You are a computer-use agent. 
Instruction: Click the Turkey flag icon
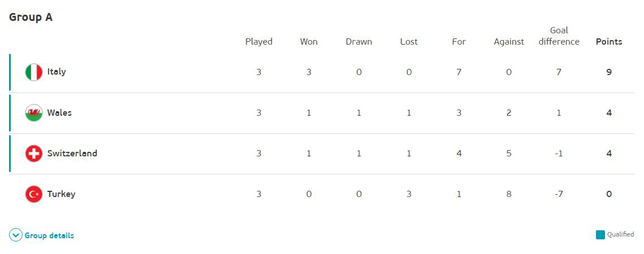pyautogui.click(x=34, y=194)
